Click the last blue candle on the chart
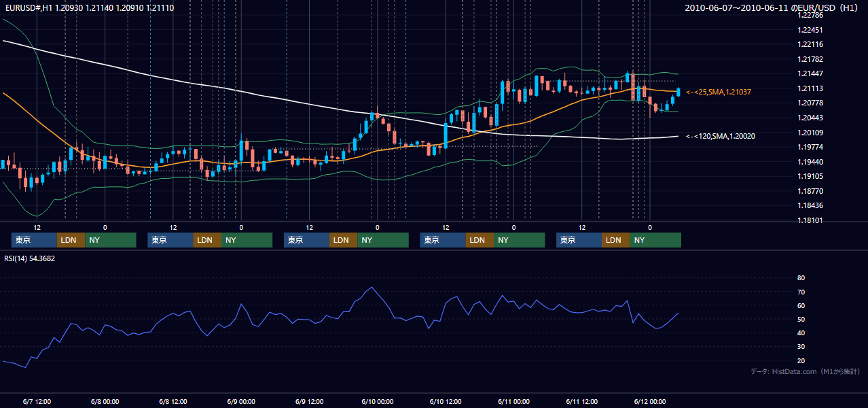The width and height of the screenshot is (868, 408). (x=678, y=92)
